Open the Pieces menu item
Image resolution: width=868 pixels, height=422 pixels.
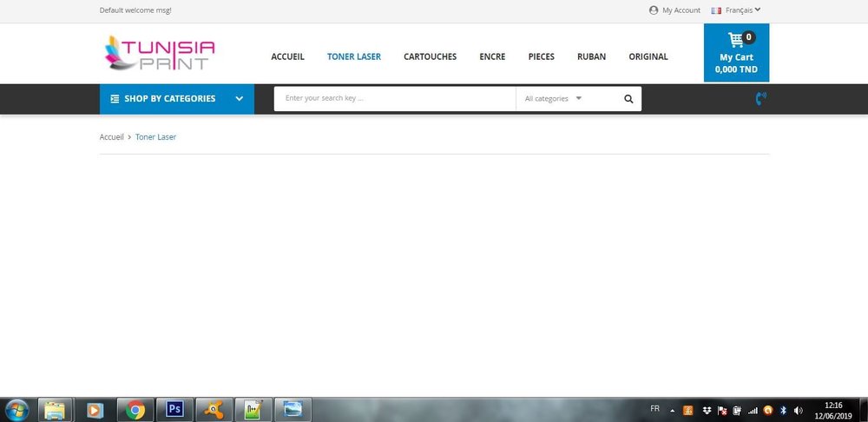[x=541, y=56]
